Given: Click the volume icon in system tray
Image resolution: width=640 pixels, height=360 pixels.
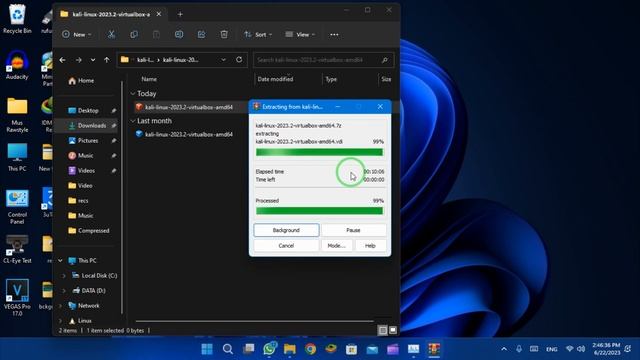Looking at the screenshot, I should tap(581, 349).
